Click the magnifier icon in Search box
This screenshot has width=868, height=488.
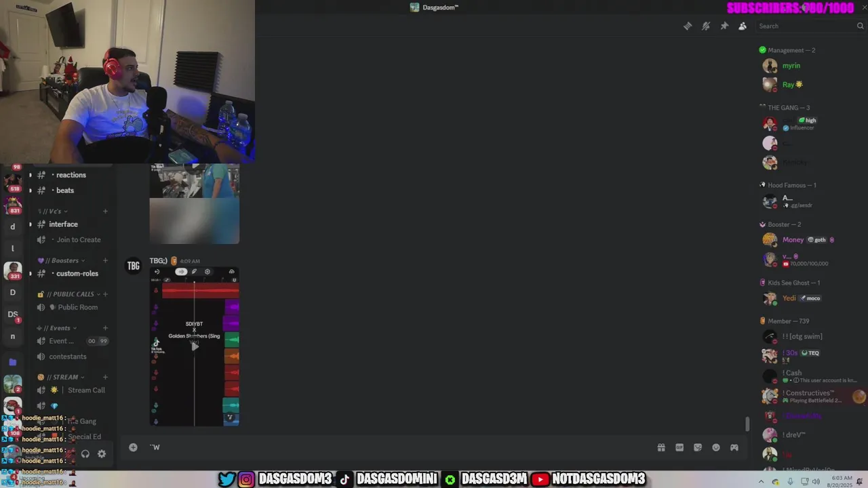pyautogui.click(x=861, y=26)
